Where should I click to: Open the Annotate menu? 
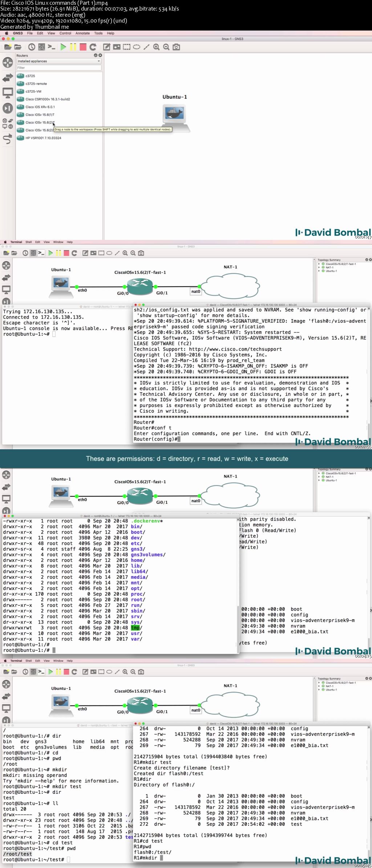click(x=82, y=33)
